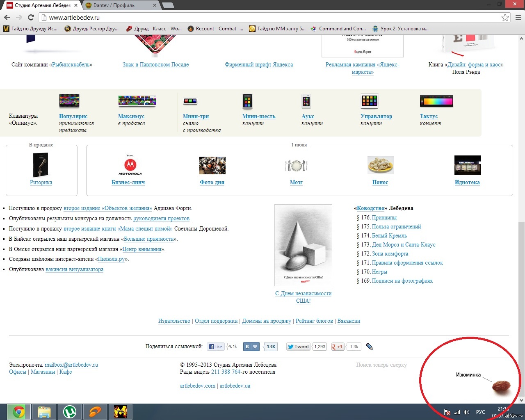Click the pencil drawing Independence Day image
This screenshot has height=420, width=525.
(303, 245)
